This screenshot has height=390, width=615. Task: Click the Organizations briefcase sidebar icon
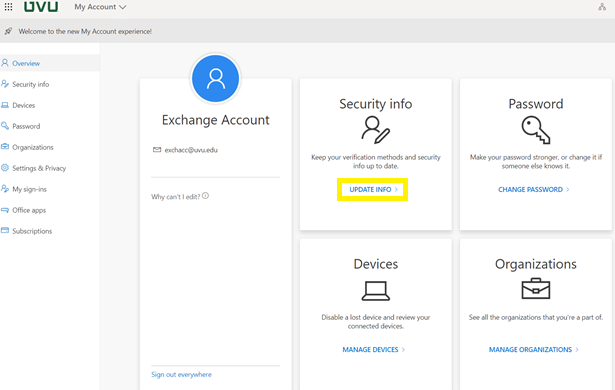click(5, 147)
